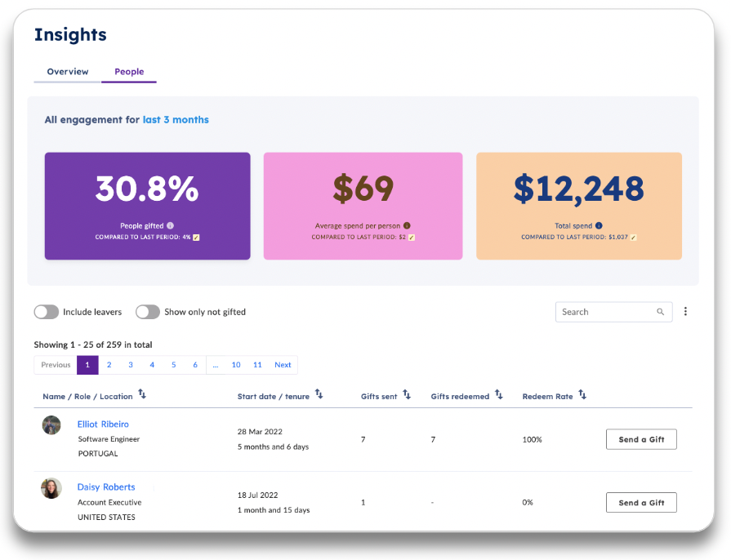Click the pagination ellipsis
The width and height of the screenshot is (731, 560).
(216, 365)
